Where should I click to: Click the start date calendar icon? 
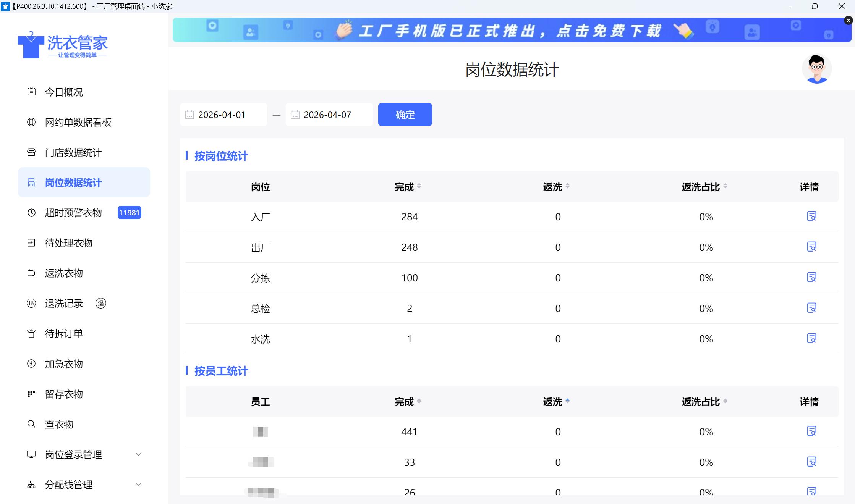point(189,115)
